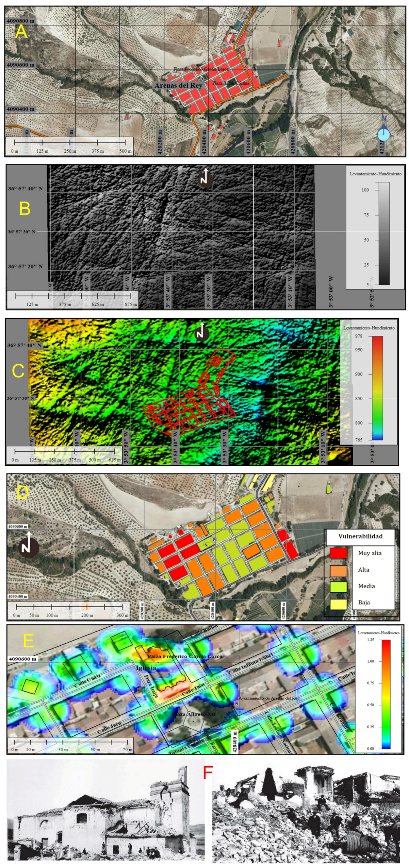Click the Levantamiento-Hundimiento title in panel B legend
This screenshot has height=868, width=409.
click(375, 174)
